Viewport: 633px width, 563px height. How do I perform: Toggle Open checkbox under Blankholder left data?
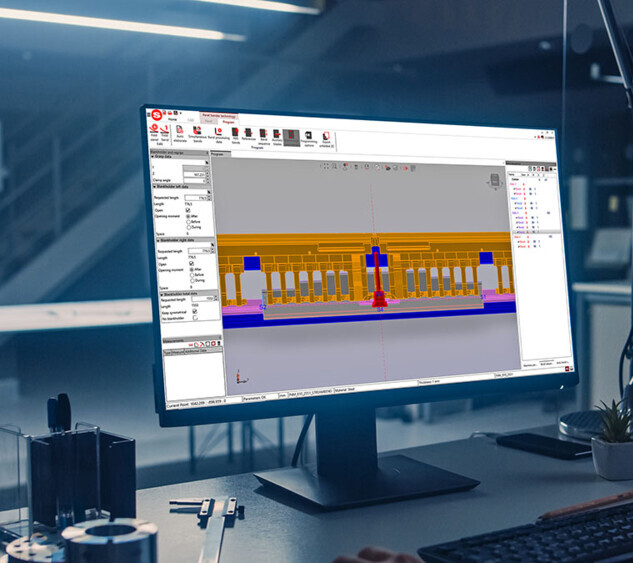pos(186,210)
